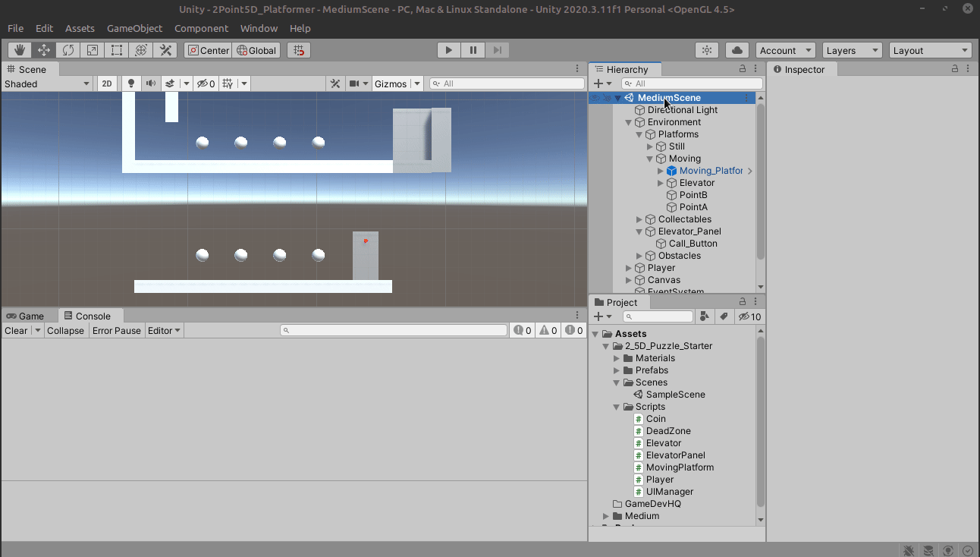Viewport: 980px width, 557px height.
Task: Focus the Hierarchy search field
Action: coord(692,83)
